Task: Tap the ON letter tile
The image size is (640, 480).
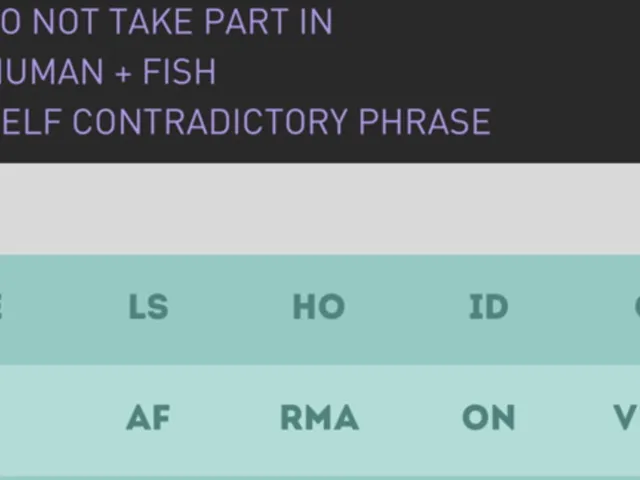Action: tap(489, 418)
